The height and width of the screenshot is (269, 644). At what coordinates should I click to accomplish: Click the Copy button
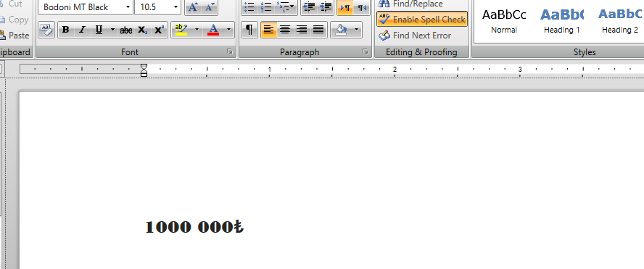pyautogui.click(x=15, y=20)
